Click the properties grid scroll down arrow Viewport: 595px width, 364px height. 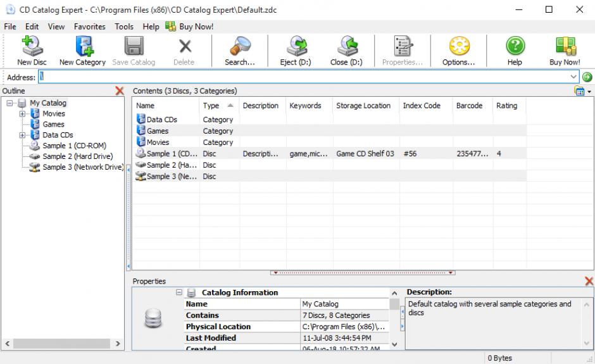[394, 344]
